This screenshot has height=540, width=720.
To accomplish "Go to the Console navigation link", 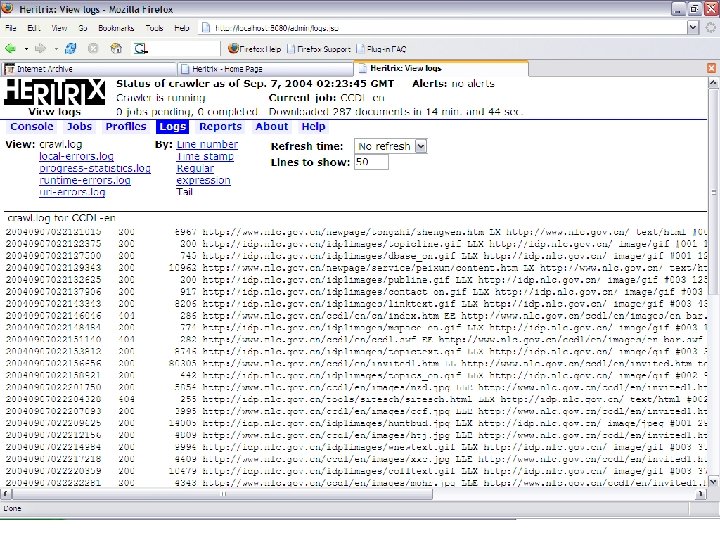I will (32, 127).
